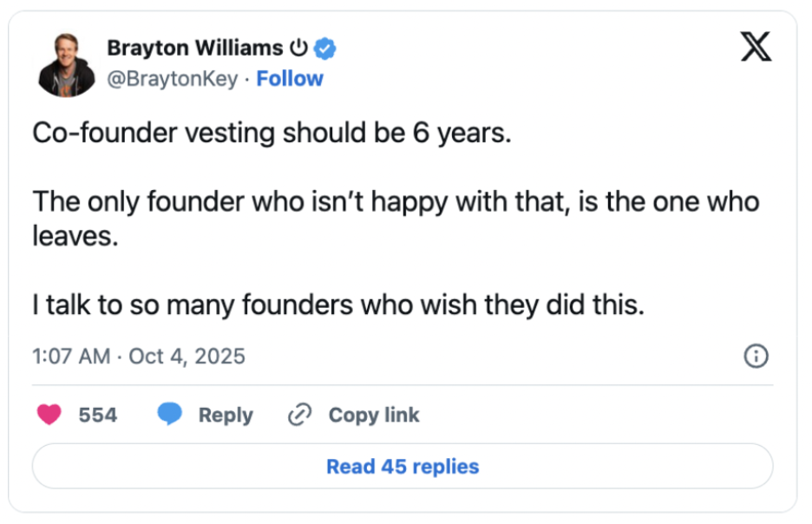The image size is (812, 524).
Task: Click the word "leaves." in the tweet
Action: tap(75, 236)
